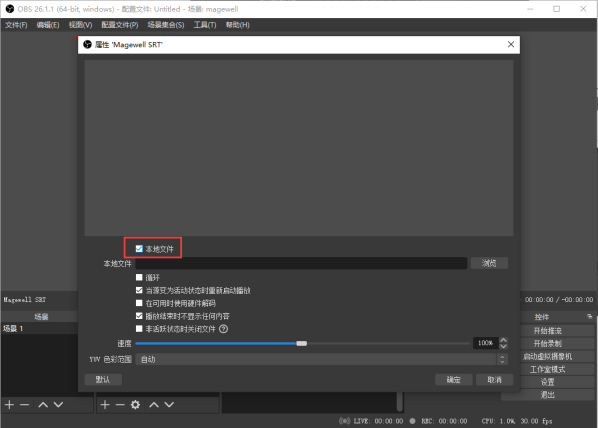Click the 本地文件 path input field
598x428 pixels.
pyautogui.click(x=301, y=263)
